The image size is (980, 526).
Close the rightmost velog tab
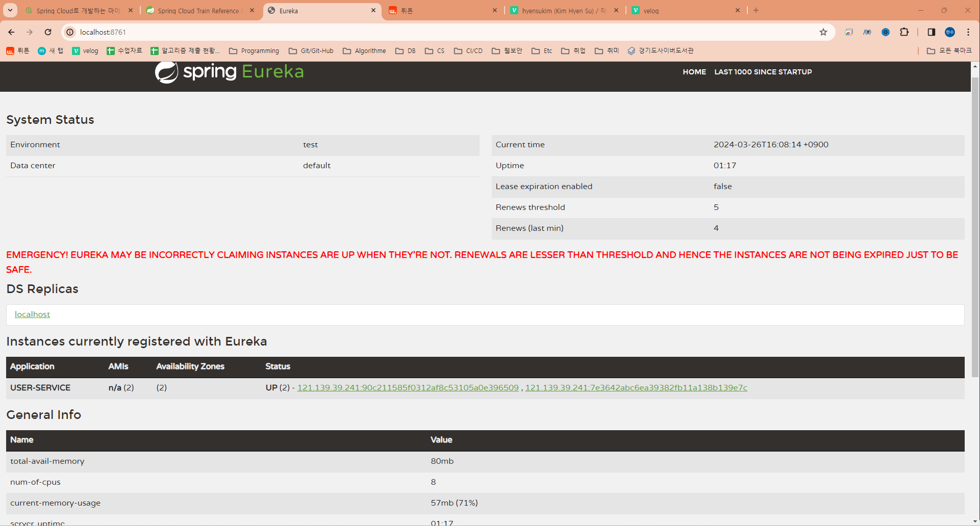click(x=738, y=10)
